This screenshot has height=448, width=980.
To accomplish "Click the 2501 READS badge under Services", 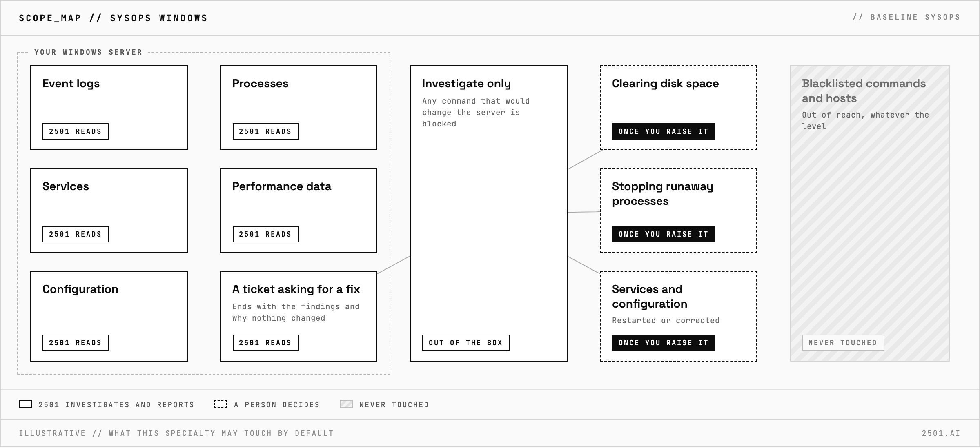I will click(x=76, y=234).
